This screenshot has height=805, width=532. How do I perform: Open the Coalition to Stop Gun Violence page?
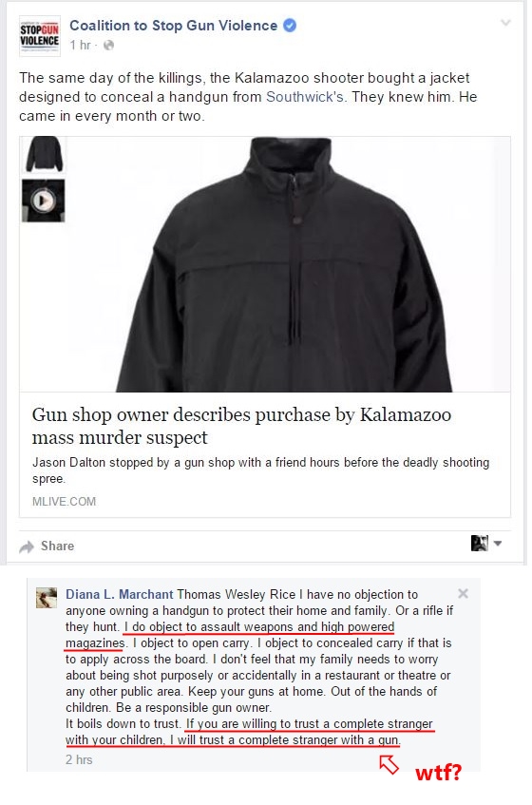click(x=174, y=26)
